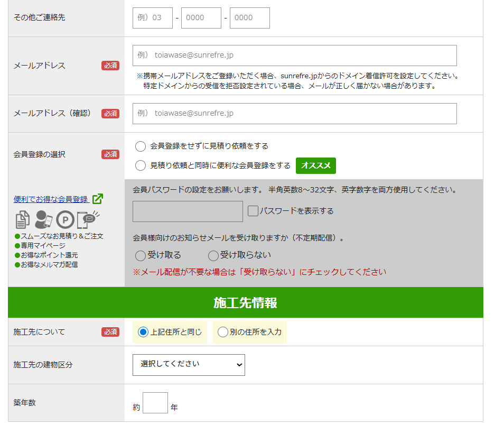Click the 築年数 years input box

click(155, 403)
